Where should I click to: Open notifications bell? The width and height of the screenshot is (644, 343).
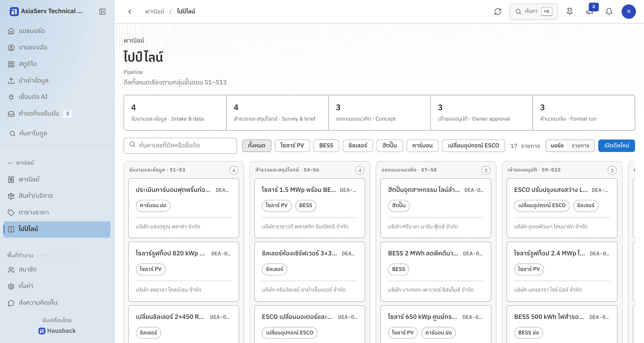point(609,12)
